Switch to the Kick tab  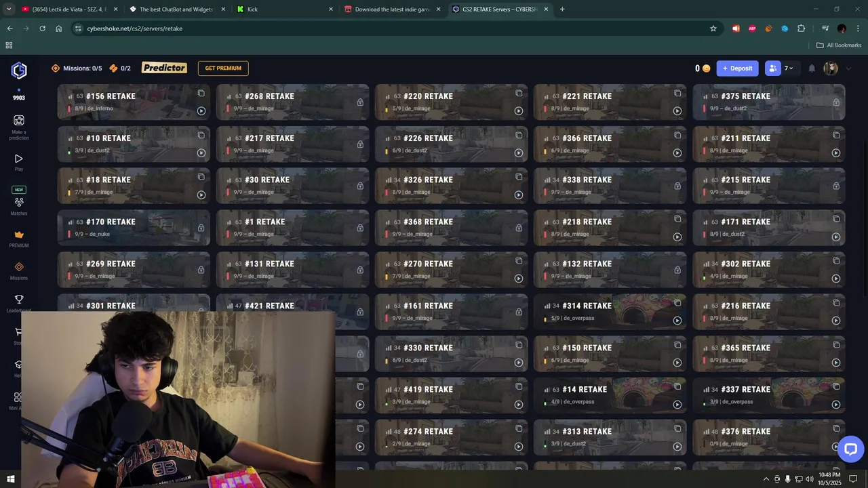(x=285, y=9)
